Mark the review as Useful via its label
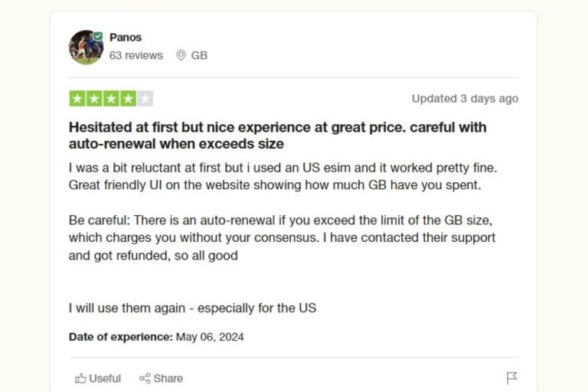The height and width of the screenshot is (392, 588). [105, 378]
